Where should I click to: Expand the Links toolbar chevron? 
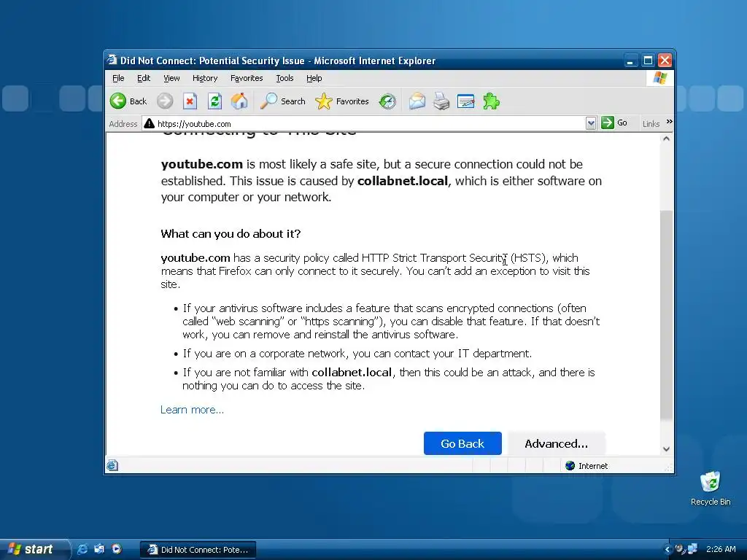click(670, 122)
